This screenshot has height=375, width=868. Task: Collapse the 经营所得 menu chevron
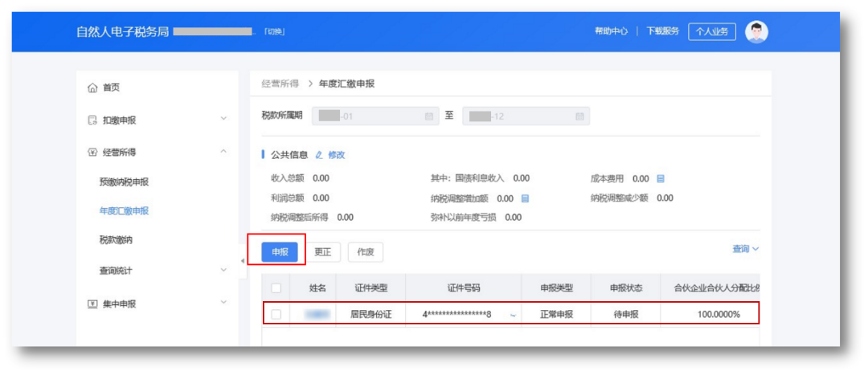(x=223, y=151)
